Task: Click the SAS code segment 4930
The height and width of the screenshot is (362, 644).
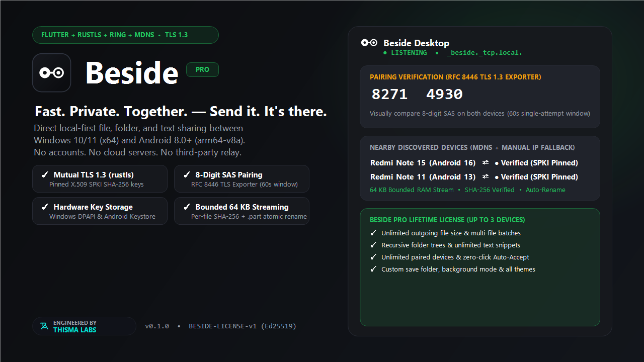Action: [x=444, y=95]
